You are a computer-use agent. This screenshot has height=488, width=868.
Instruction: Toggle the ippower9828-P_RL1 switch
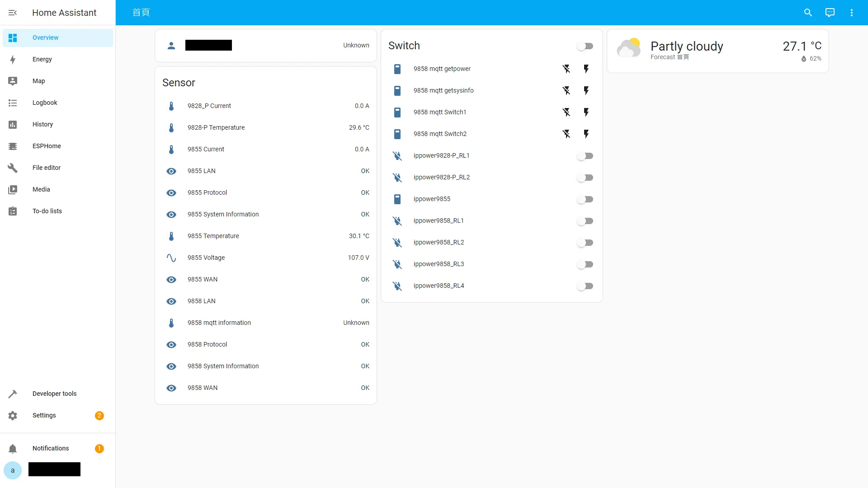pos(585,156)
